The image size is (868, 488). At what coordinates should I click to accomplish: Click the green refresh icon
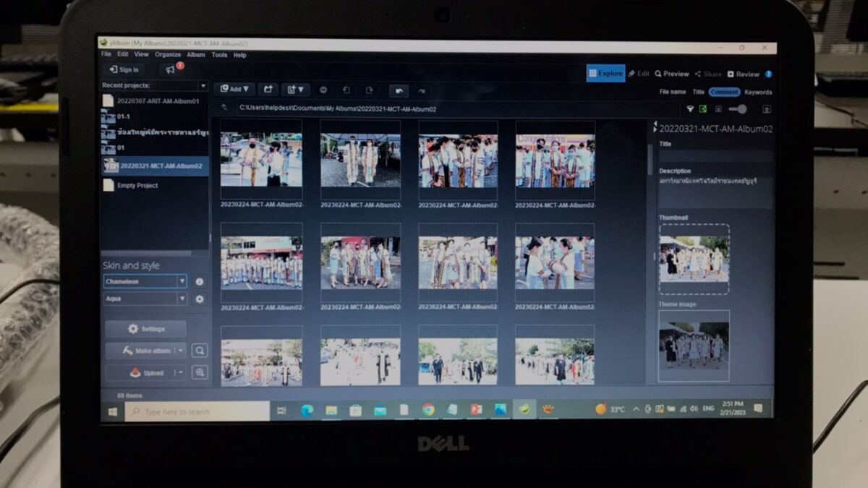pyautogui.click(x=702, y=108)
